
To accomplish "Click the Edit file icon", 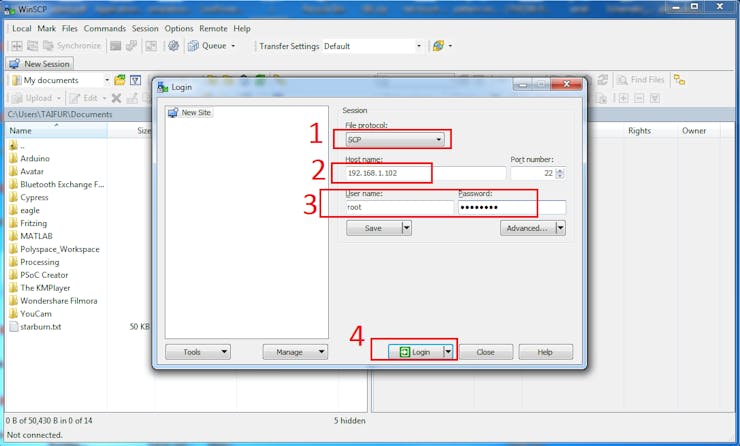I will click(x=75, y=98).
